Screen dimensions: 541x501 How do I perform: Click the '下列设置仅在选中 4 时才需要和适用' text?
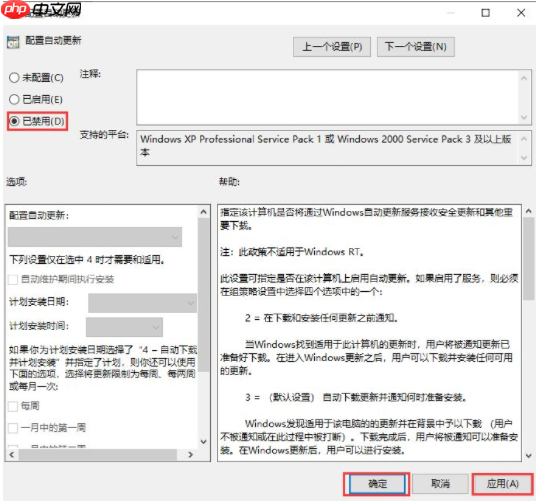tap(87, 259)
